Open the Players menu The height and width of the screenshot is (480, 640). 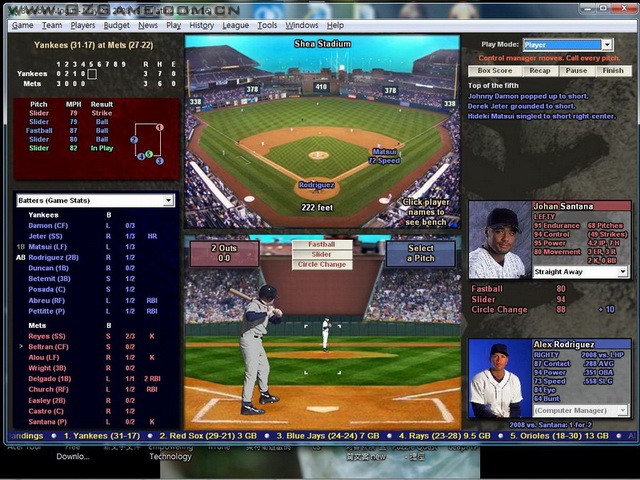point(82,25)
